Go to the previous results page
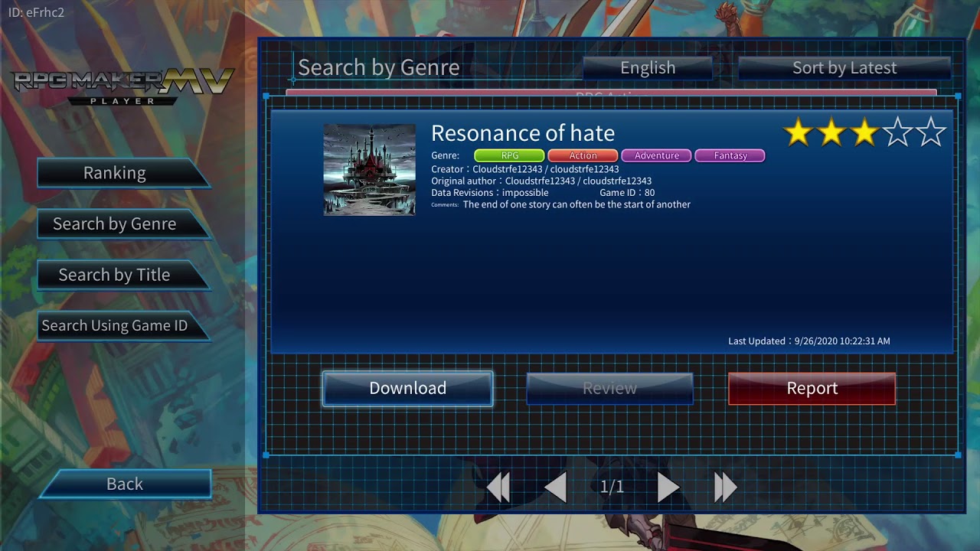Viewport: 980px width, 551px height. click(x=556, y=487)
